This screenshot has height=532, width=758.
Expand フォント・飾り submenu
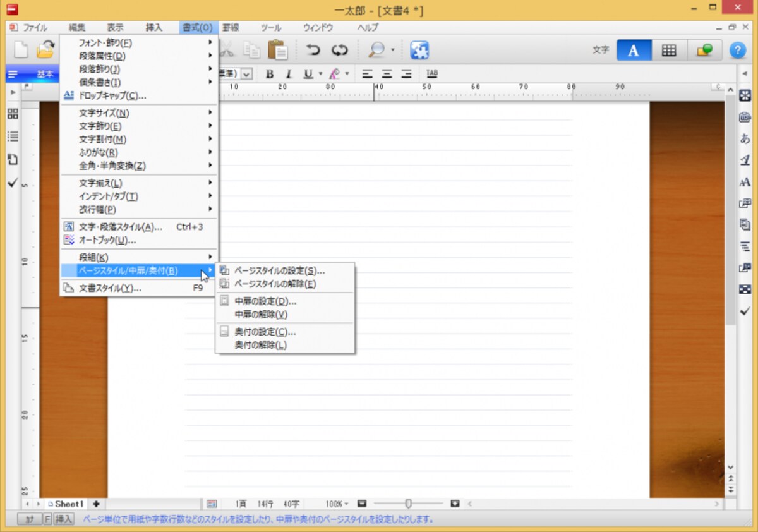[139, 43]
